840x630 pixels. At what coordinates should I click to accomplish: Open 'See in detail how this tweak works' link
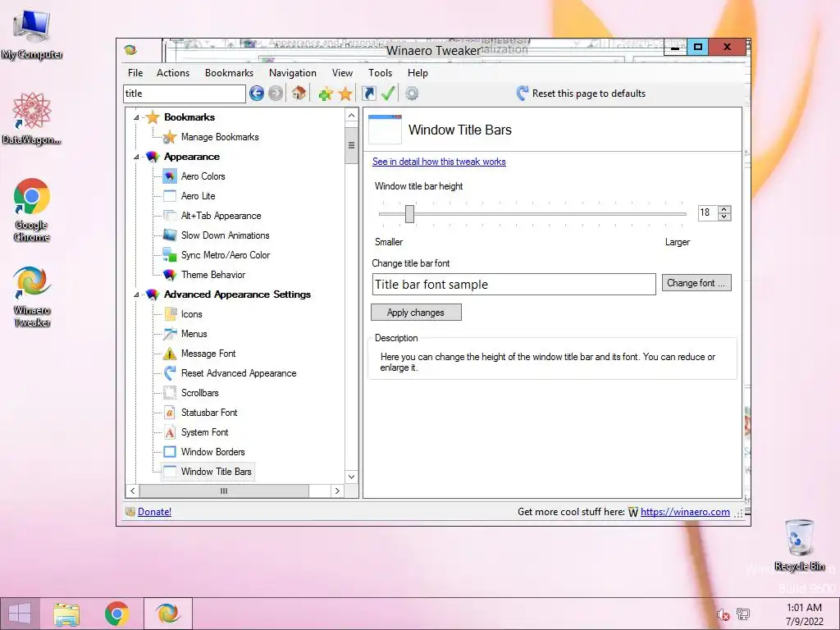point(439,162)
